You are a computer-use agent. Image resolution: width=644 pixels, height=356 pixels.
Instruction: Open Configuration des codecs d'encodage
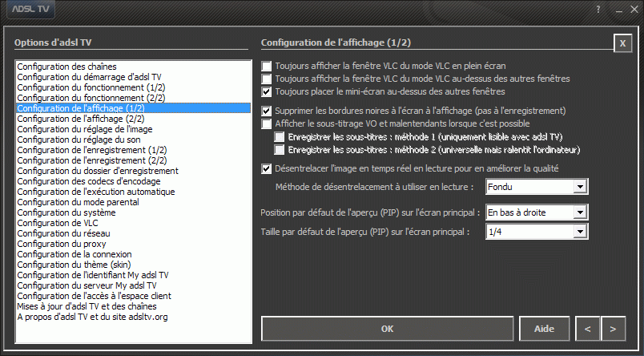(134, 181)
